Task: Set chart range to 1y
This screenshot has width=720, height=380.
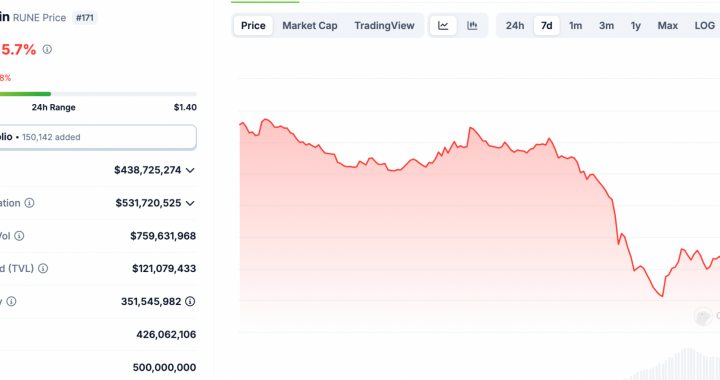Action: pos(636,26)
